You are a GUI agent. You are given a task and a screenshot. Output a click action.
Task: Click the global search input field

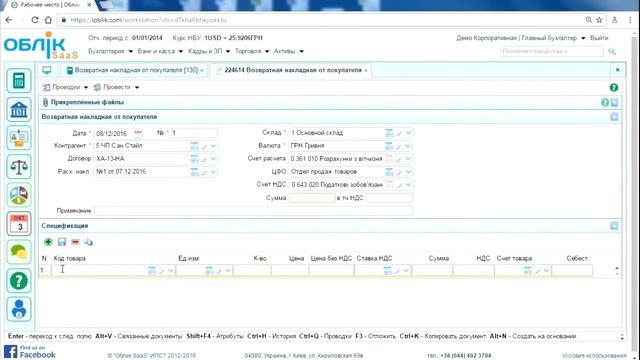[551, 51]
